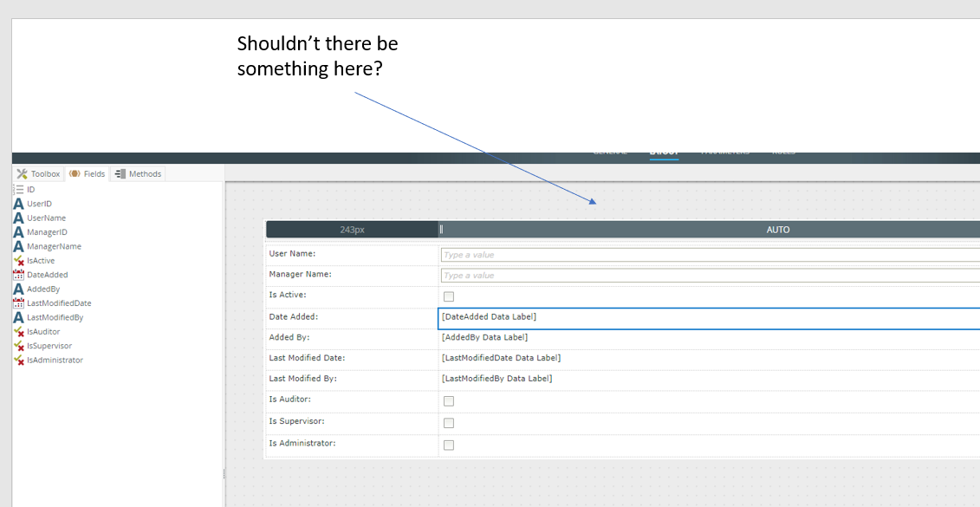The height and width of the screenshot is (507, 980).
Task: Select the 'Is Administrator:' label
Action: coord(302,443)
